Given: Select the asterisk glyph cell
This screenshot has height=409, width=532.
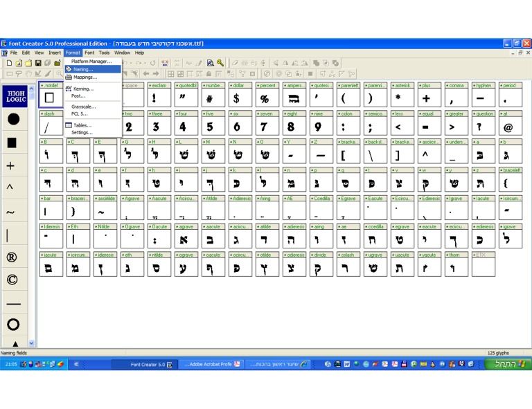Looking at the screenshot, I should point(402,95).
